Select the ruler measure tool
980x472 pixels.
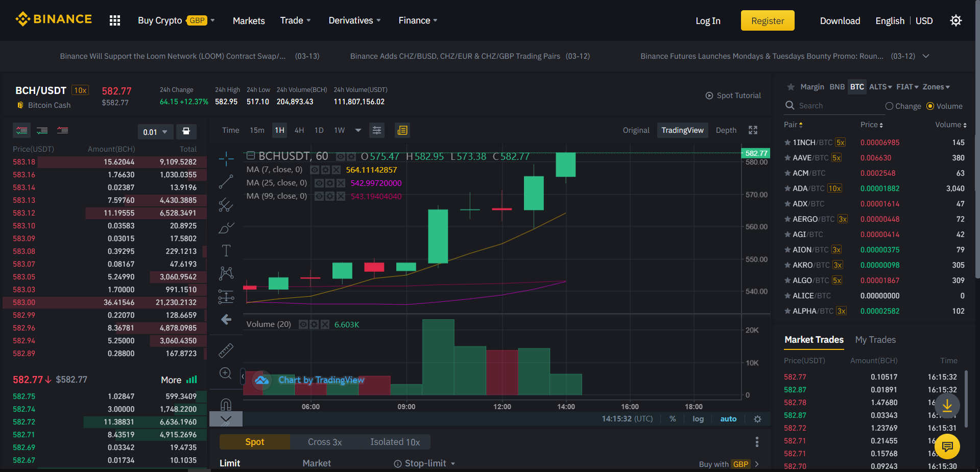coord(226,350)
